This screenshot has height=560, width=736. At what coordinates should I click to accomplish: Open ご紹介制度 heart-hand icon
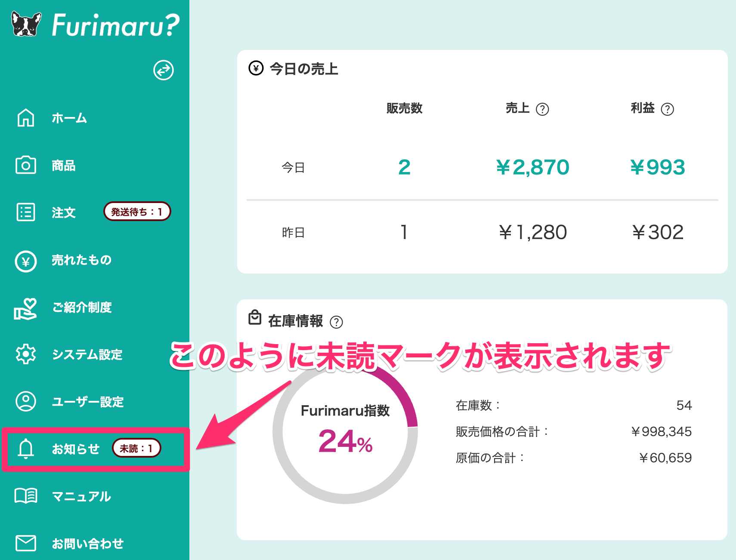(x=26, y=308)
